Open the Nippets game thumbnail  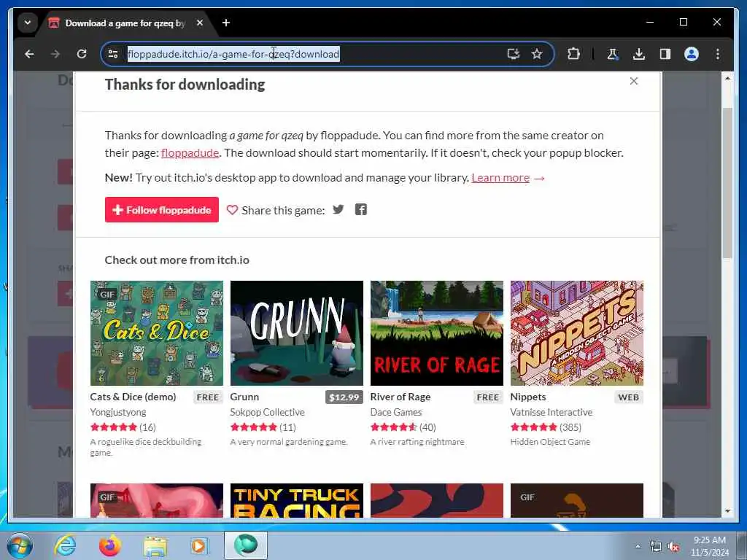577,332
